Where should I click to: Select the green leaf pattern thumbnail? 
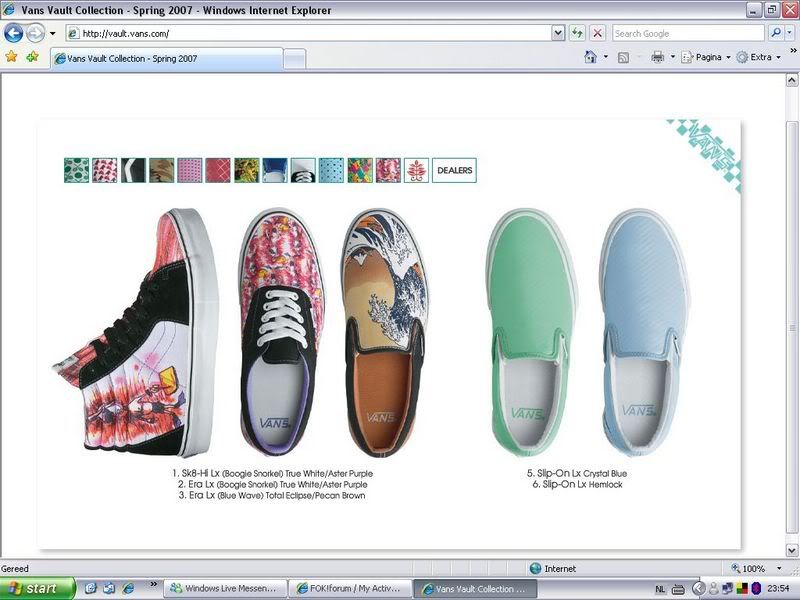pos(77,170)
